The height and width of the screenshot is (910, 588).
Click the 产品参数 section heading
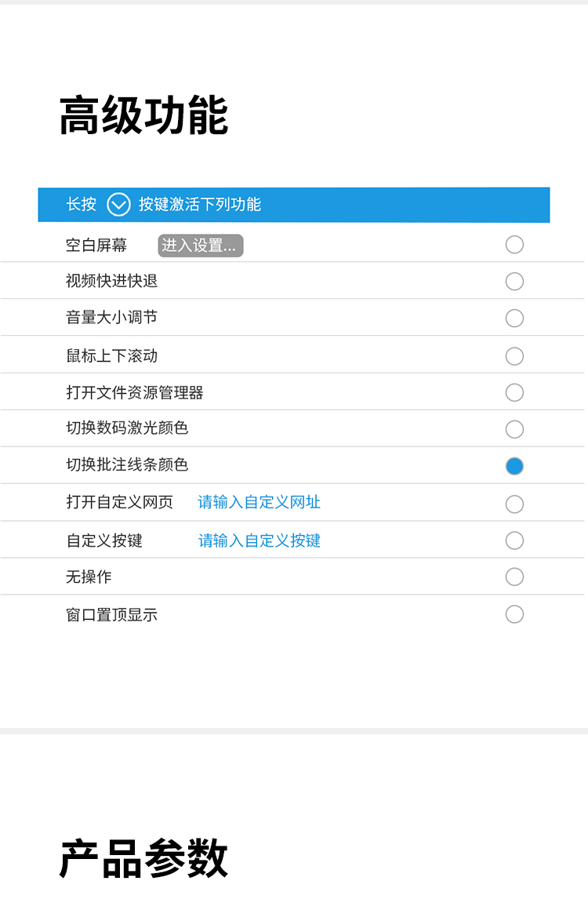143,858
